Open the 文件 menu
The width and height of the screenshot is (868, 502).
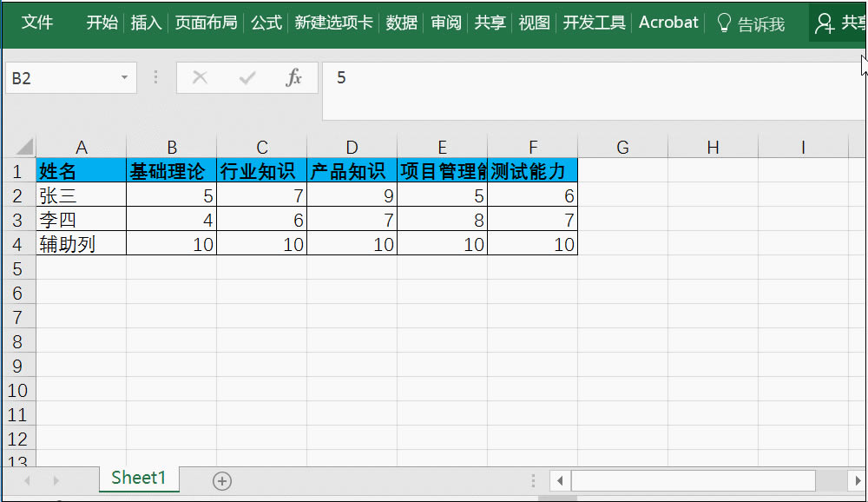pos(36,23)
